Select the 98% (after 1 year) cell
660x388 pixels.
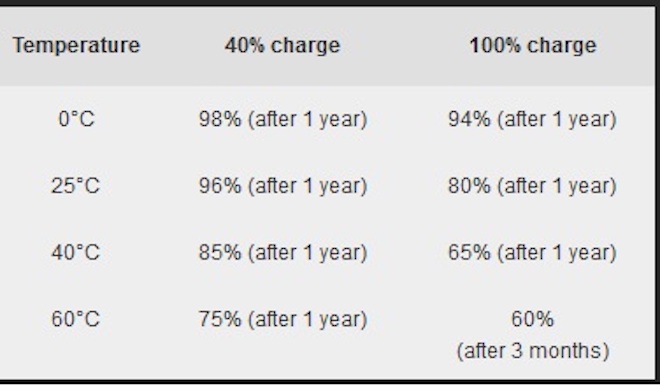283,119
